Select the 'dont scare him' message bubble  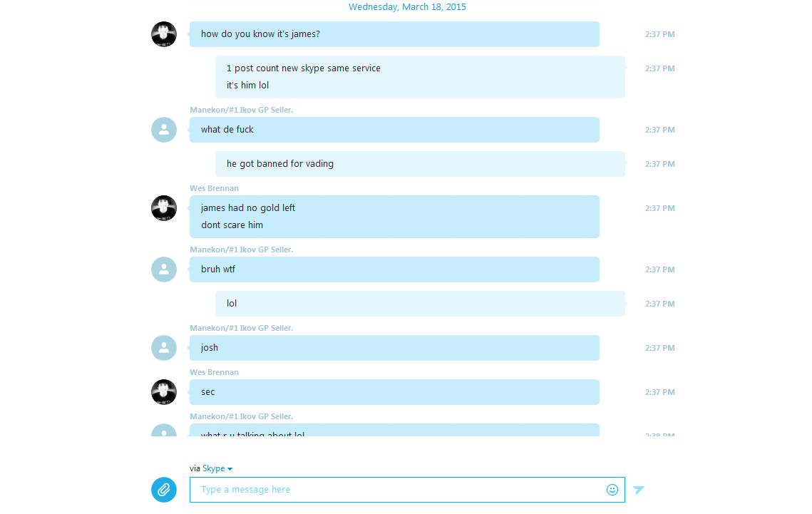[x=232, y=225]
